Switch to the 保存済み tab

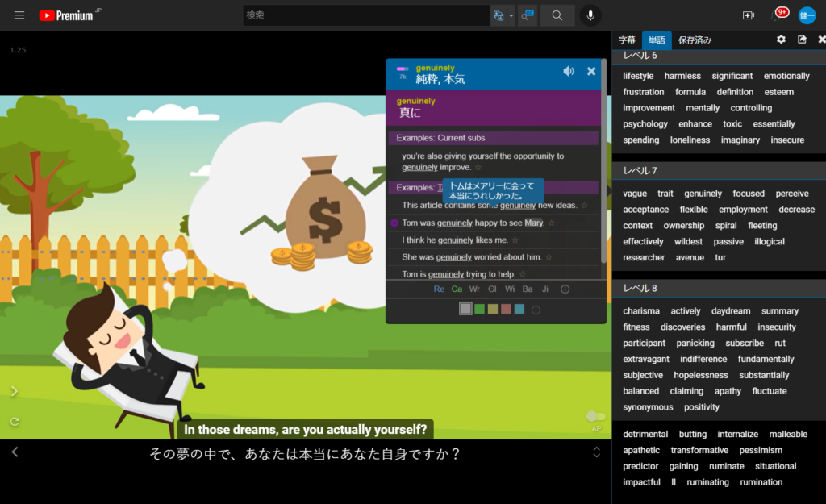point(695,40)
